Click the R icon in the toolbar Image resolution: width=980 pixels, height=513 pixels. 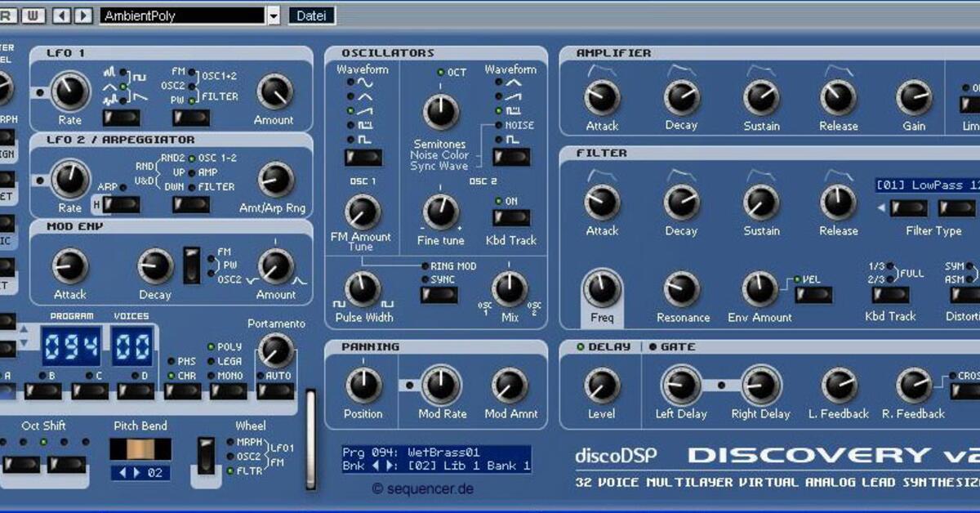coord(7,16)
